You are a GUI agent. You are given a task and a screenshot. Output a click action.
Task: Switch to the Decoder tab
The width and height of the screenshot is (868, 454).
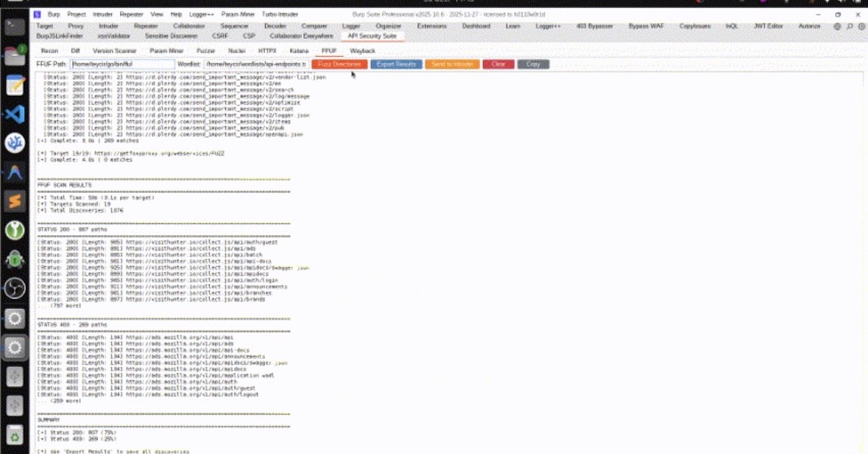tap(275, 26)
